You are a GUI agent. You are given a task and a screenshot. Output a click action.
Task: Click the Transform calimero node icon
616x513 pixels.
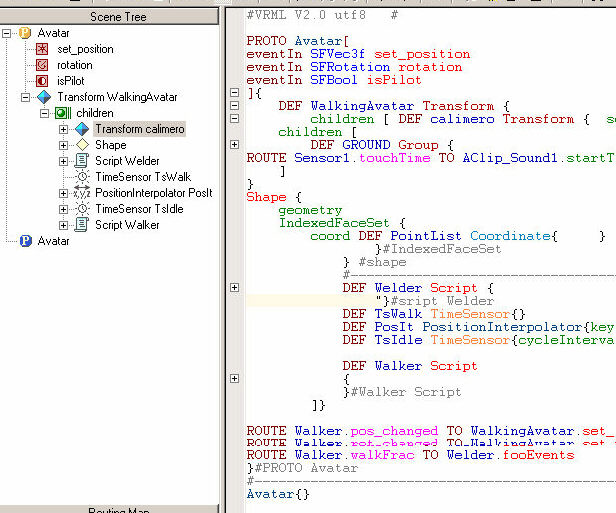82,129
